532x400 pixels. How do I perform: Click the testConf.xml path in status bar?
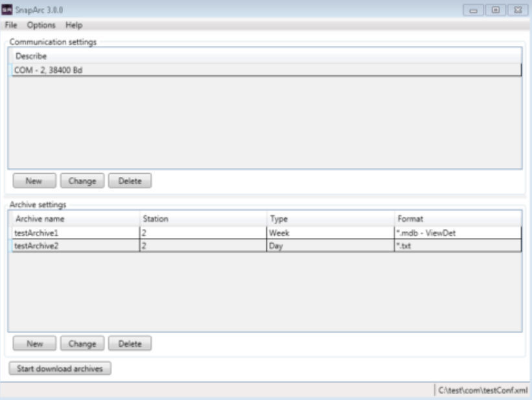[483, 390]
